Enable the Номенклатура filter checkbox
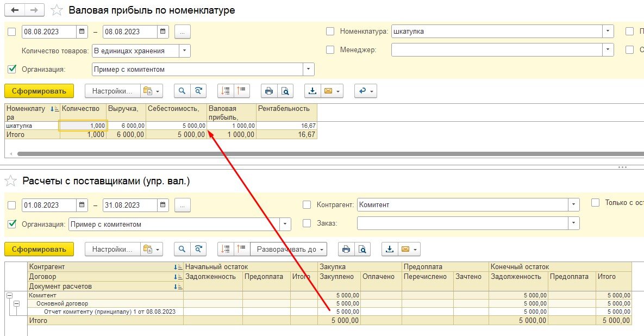The height and width of the screenshot is (336, 644). click(x=330, y=32)
